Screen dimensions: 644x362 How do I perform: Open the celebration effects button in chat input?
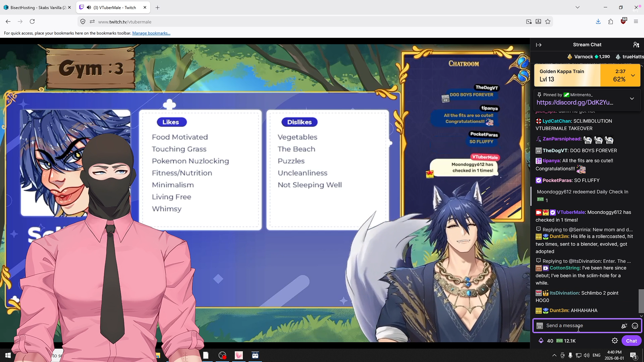click(624, 326)
